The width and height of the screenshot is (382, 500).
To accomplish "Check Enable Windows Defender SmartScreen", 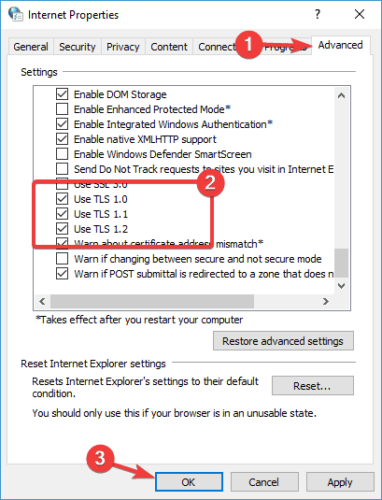I will 62,154.
